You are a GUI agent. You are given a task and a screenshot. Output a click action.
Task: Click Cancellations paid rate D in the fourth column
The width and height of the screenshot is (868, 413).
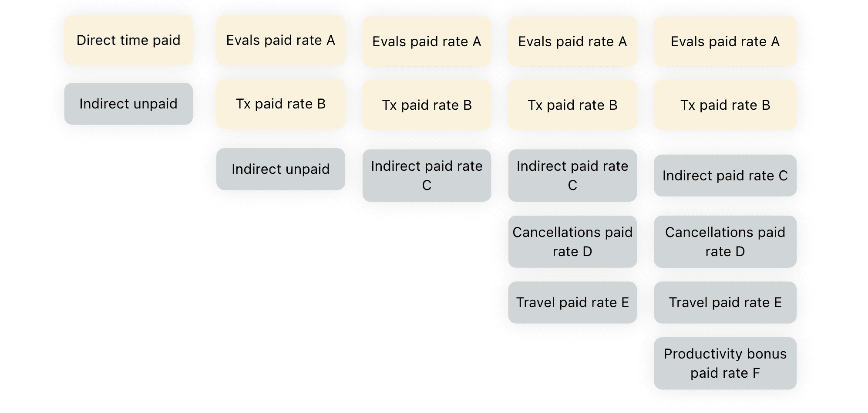click(x=572, y=242)
